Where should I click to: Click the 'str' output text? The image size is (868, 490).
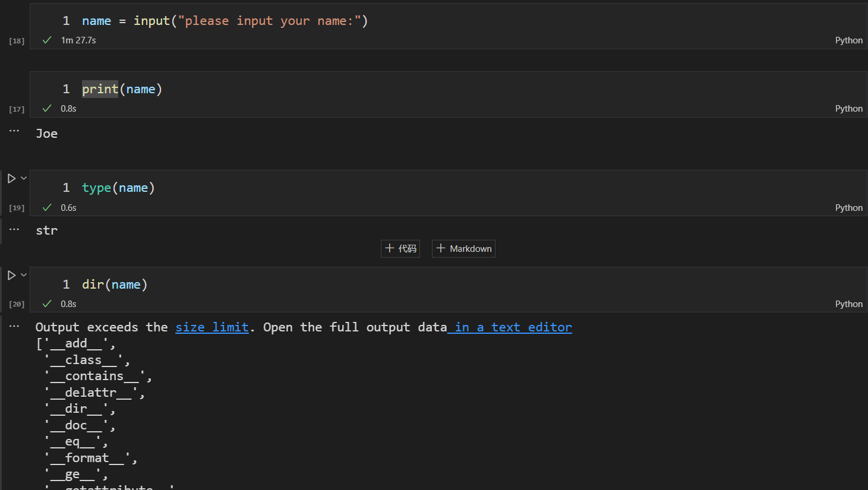47,230
